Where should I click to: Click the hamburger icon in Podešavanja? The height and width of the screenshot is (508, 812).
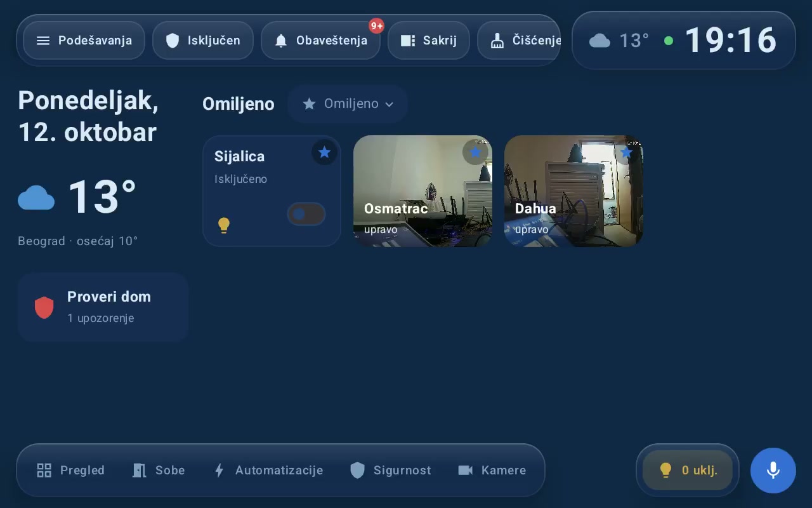pos(43,41)
